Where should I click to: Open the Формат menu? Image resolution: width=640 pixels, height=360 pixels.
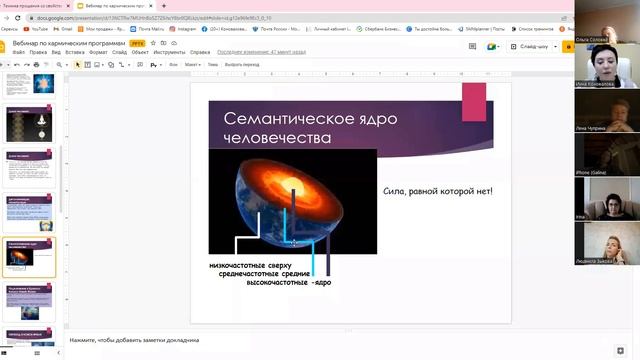[x=98, y=52]
